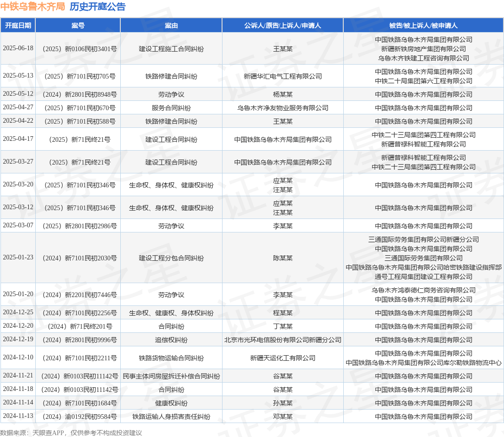The height and width of the screenshot is (437, 504).
Task: Click defendant 通号工程局集团建设工程有限公司
Action: [423, 277]
